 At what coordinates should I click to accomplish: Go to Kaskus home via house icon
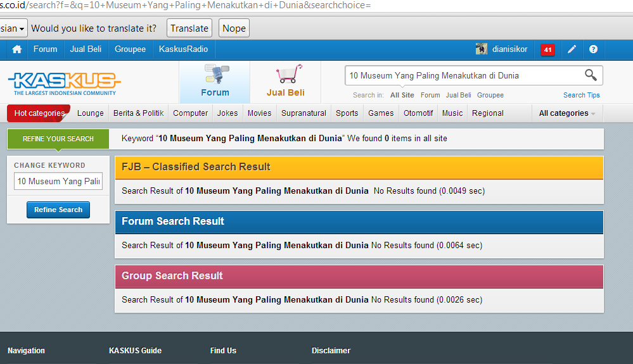pos(17,49)
